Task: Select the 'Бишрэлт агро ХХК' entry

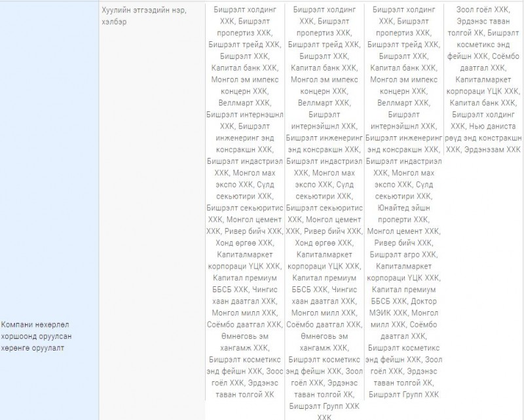Action: click(403, 254)
